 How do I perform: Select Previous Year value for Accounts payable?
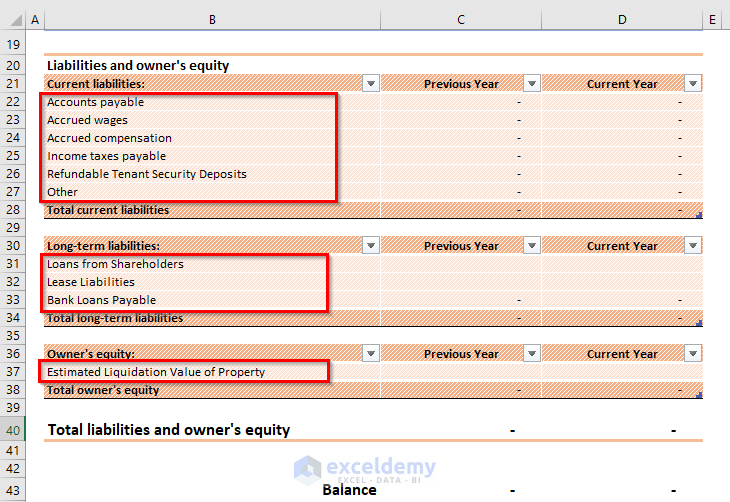tap(461, 102)
